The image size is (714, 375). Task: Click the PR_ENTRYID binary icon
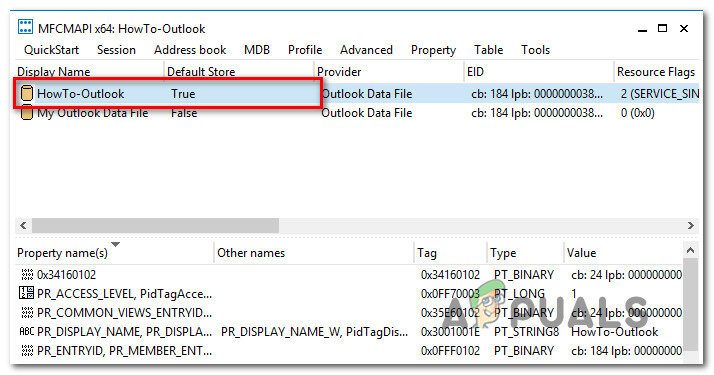click(27, 350)
